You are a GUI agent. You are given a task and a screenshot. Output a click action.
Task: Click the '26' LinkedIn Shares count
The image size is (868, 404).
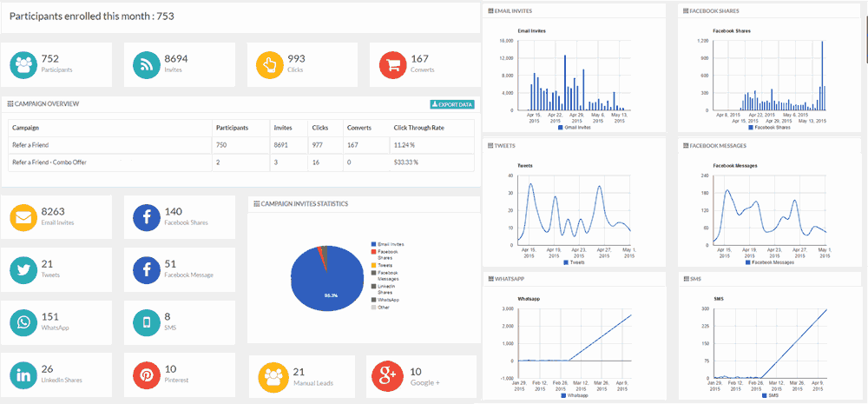(47, 368)
